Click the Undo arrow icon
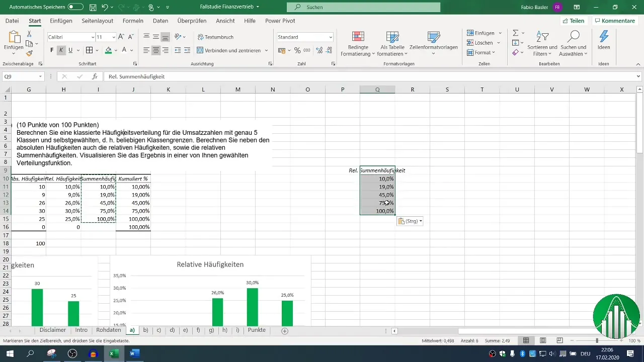 (x=105, y=8)
